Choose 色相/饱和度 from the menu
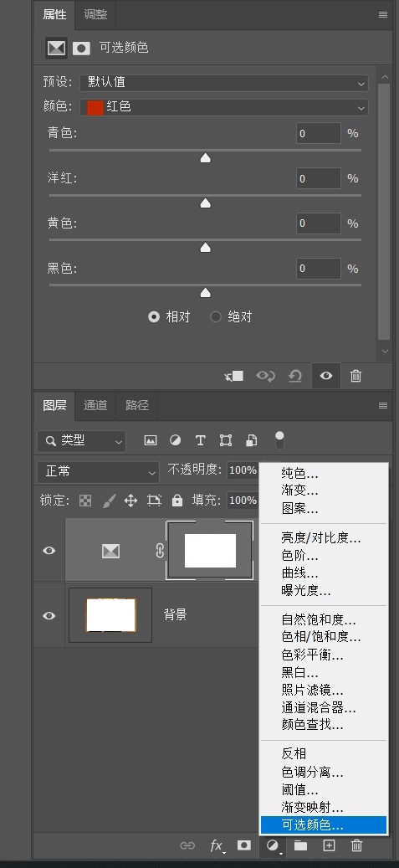This screenshot has width=399, height=868. [321, 637]
